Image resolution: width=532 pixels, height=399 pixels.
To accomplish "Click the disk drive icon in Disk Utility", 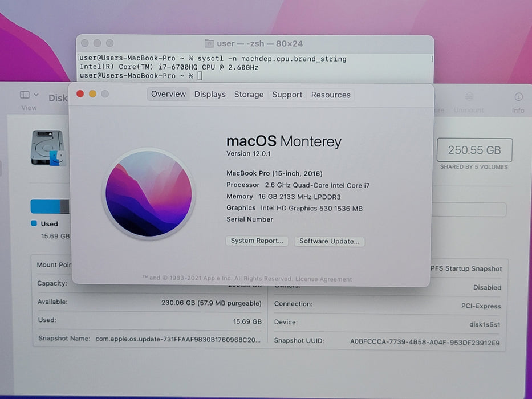I will pyautogui.click(x=48, y=148).
